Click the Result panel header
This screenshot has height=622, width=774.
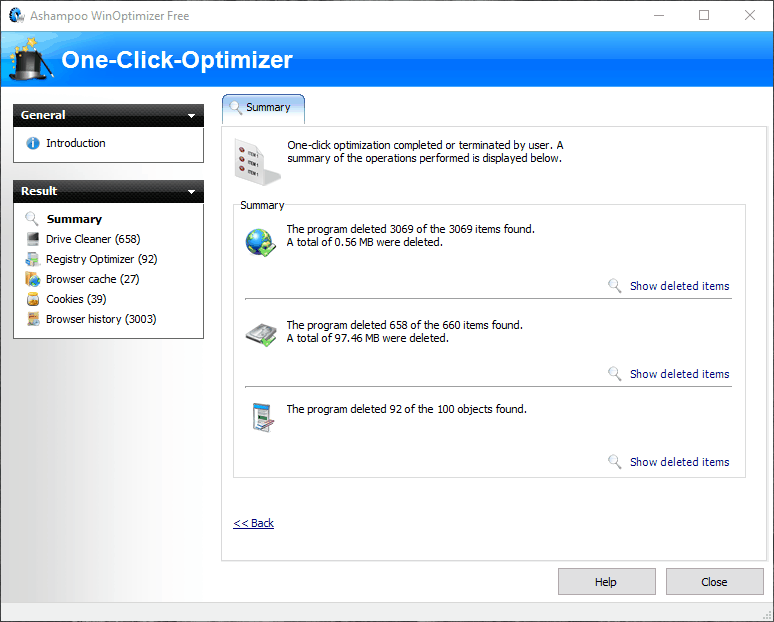tap(108, 192)
